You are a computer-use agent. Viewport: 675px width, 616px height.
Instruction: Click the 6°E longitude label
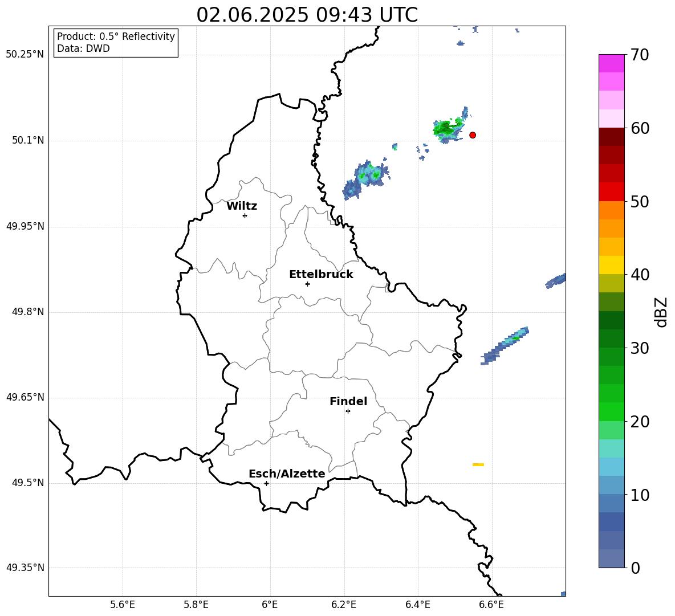pyautogui.click(x=270, y=605)
